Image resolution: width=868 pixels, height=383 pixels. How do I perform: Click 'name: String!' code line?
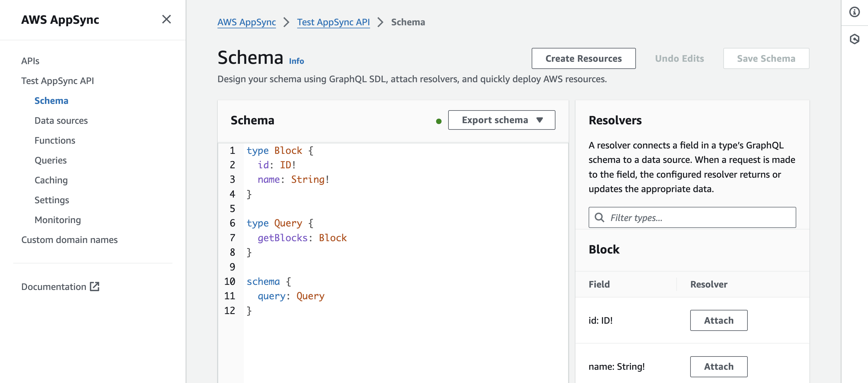tap(294, 179)
